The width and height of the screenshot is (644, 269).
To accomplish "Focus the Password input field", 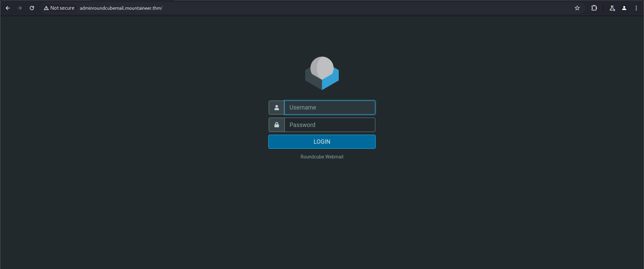I will (330, 125).
